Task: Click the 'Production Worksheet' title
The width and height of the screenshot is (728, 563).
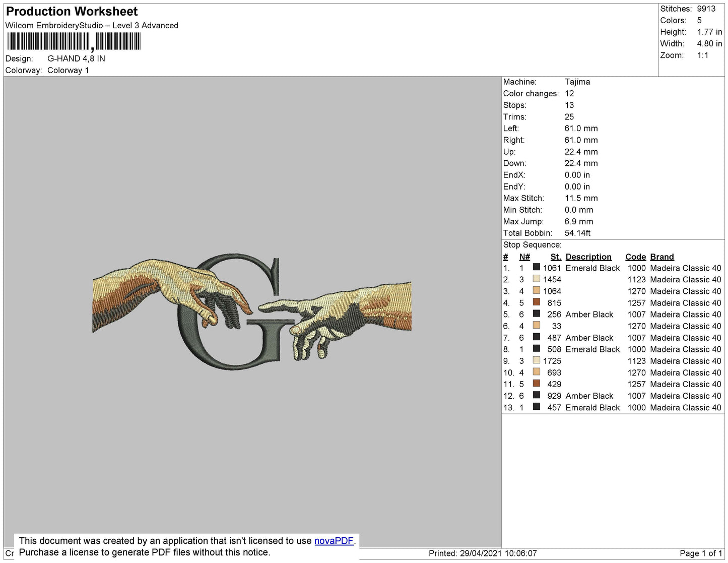Action: [72, 12]
